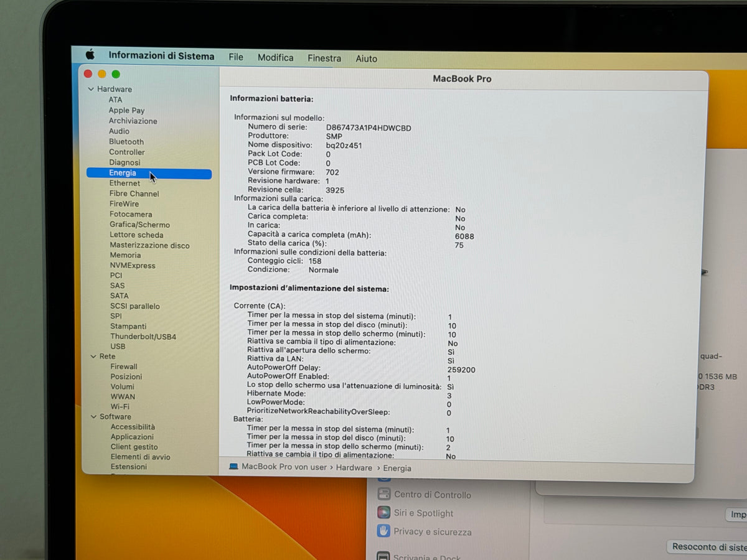Image resolution: width=747 pixels, height=560 pixels.
Task: Open the Aiuto menu
Action: 367,58
